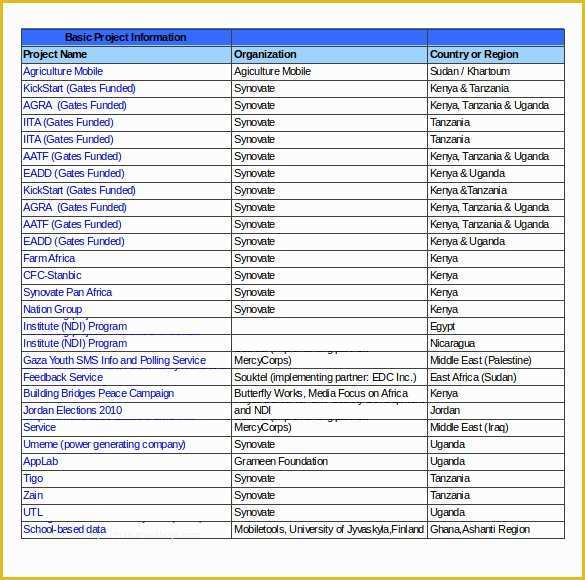Open the 'AppLab' project name
Screen dimensions: 585x580
[x=41, y=461]
